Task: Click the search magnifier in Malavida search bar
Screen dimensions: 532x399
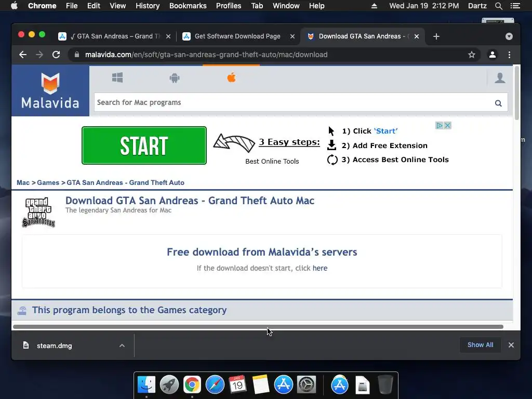Action: [x=498, y=103]
